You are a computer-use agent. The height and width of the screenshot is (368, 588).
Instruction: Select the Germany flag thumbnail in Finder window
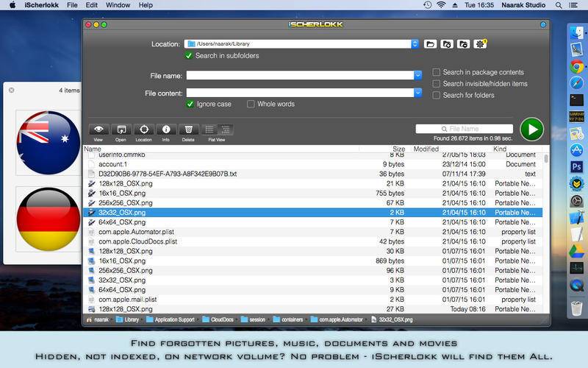(x=49, y=219)
